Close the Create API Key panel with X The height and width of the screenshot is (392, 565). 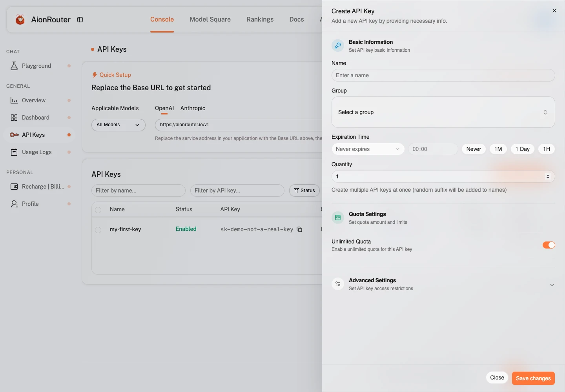tap(554, 11)
